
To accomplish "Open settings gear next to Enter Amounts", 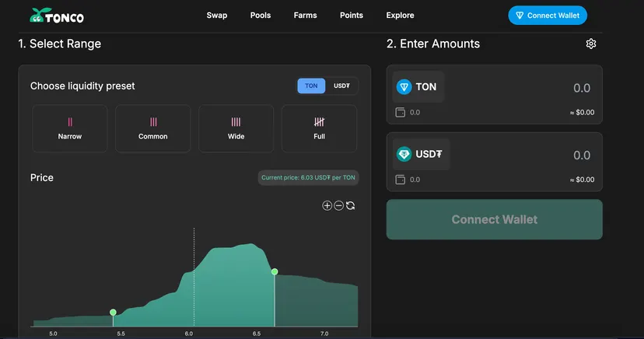I will [590, 44].
